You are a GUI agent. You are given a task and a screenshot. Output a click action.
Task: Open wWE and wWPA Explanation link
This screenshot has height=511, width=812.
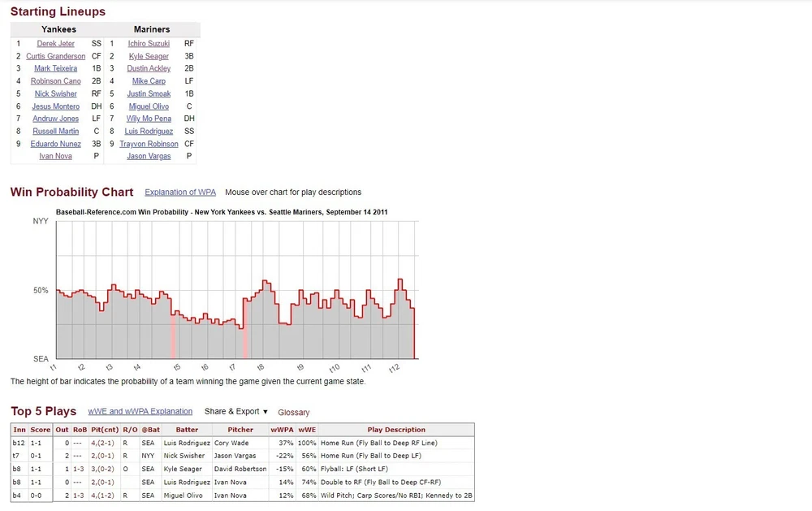tap(140, 412)
